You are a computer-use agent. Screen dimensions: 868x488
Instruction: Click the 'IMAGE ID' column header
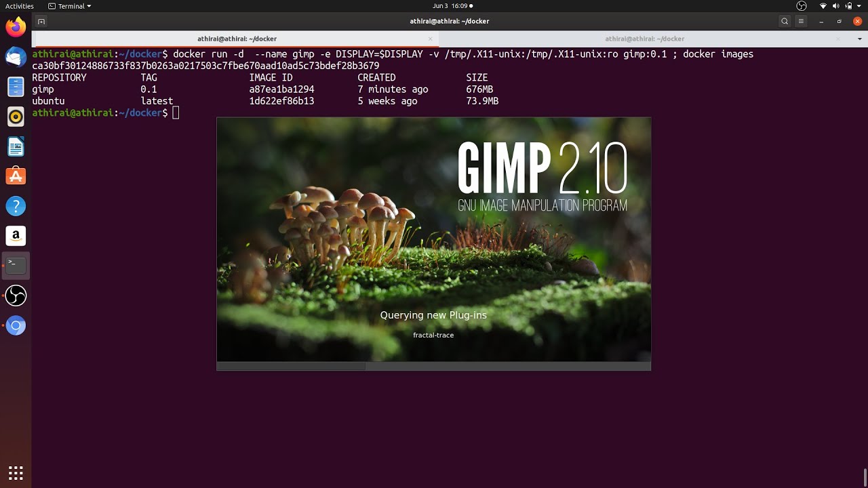point(271,78)
